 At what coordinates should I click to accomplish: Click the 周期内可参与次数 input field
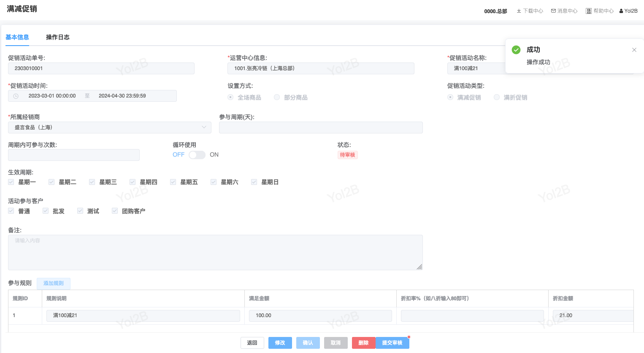click(x=74, y=155)
